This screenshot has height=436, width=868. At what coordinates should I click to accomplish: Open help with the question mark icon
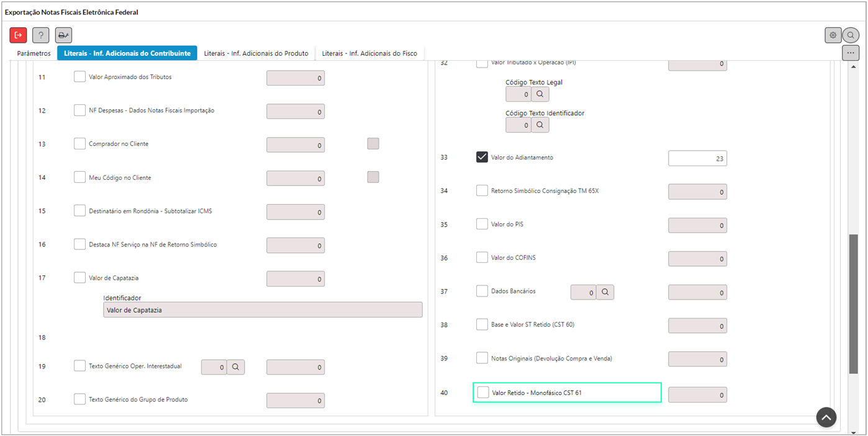(40, 35)
